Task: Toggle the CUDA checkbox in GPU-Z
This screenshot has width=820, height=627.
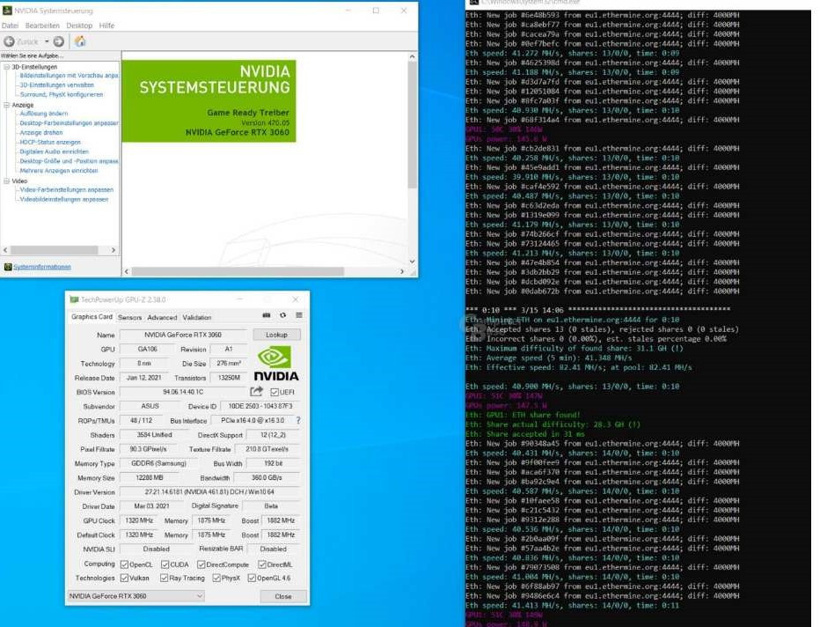Action: click(165, 563)
